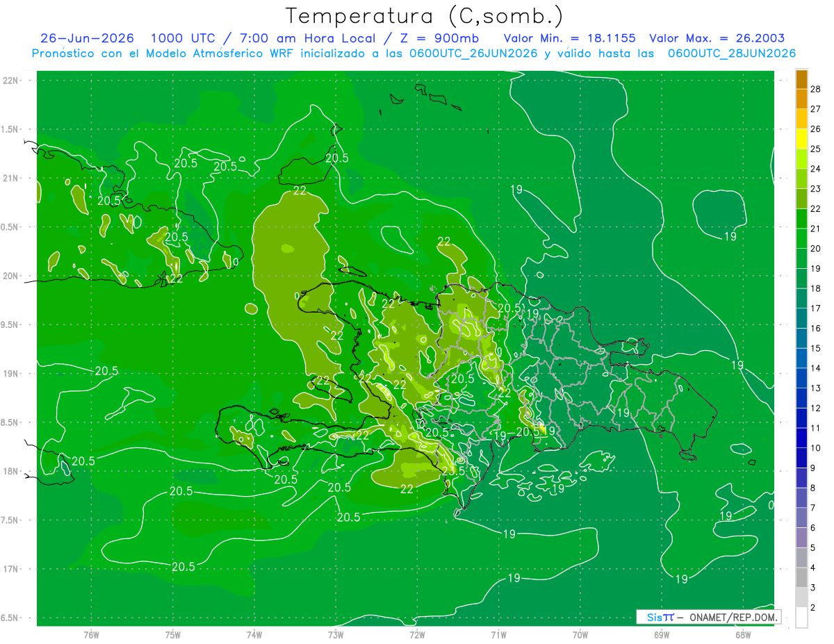This screenshot has width=834, height=644.
Task: Click the "69W" longitude axis label
Action: click(x=662, y=635)
